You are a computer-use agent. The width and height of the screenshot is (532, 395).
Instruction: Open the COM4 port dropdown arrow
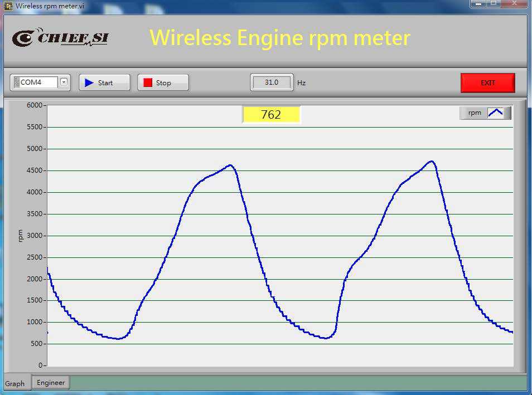(64, 82)
